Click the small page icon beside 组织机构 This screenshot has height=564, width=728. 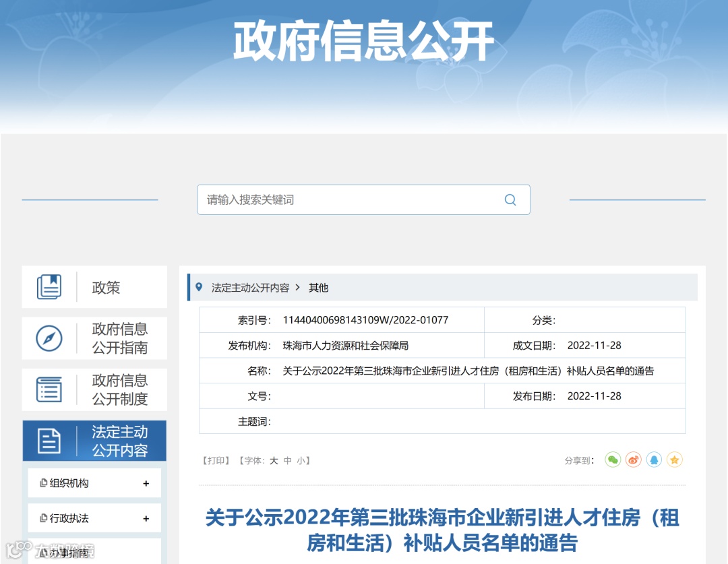pyautogui.click(x=44, y=482)
